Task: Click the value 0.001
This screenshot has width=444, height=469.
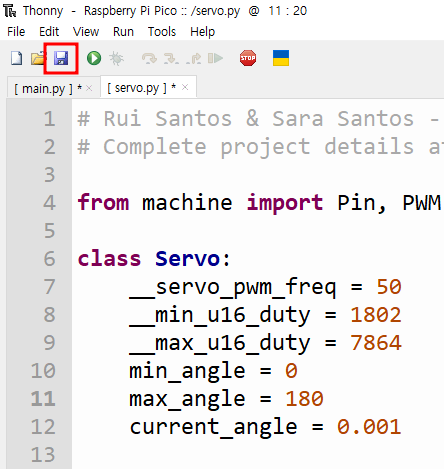Action: (x=369, y=427)
